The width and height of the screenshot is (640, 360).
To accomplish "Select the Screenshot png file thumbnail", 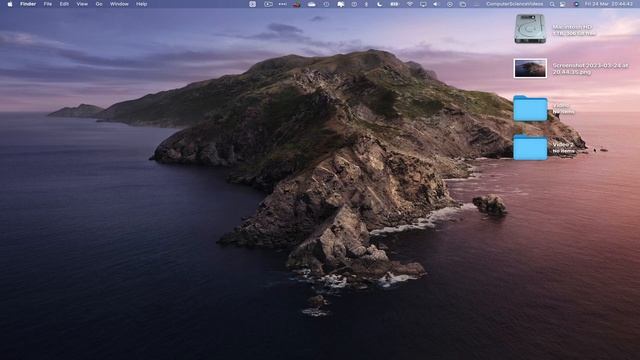I will pyautogui.click(x=530, y=68).
